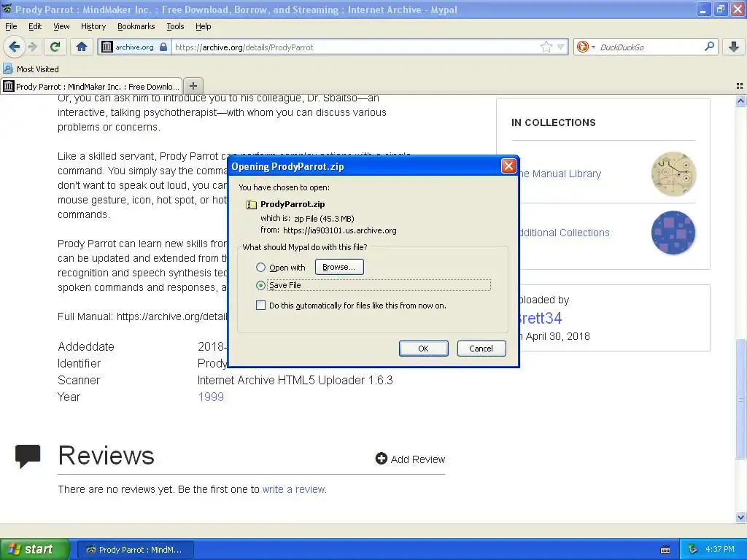Go to the Home page icon
Image resolution: width=747 pixels, height=560 pixels.
click(82, 47)
